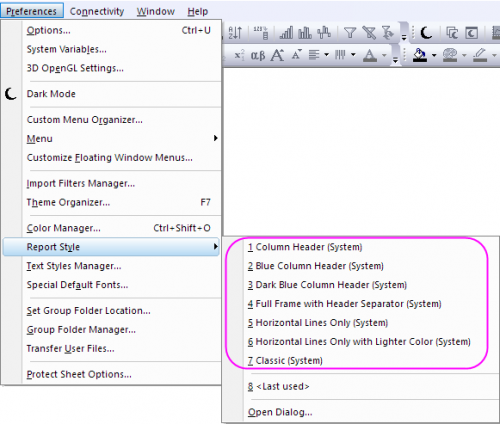Click the fill color paint bucket icon

[x=420, y=55]
